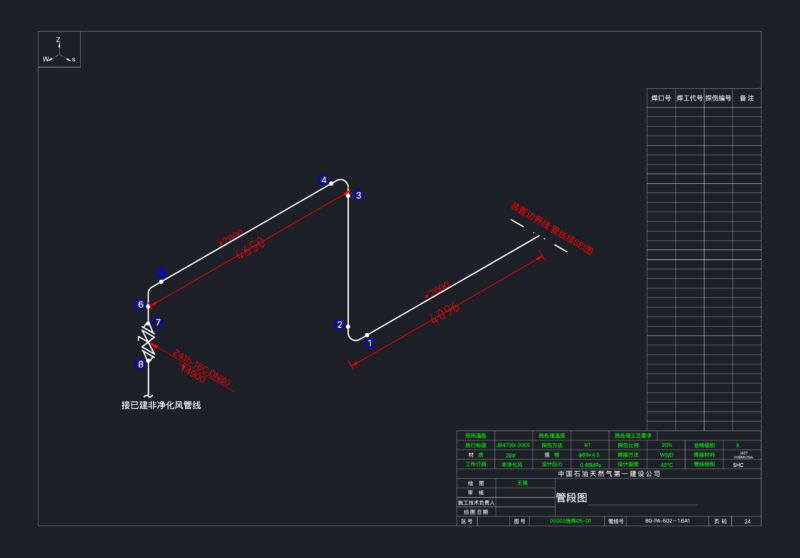Click weld point marker 3
Viewport: 800px width, 558px height.
tap(358, 195)
